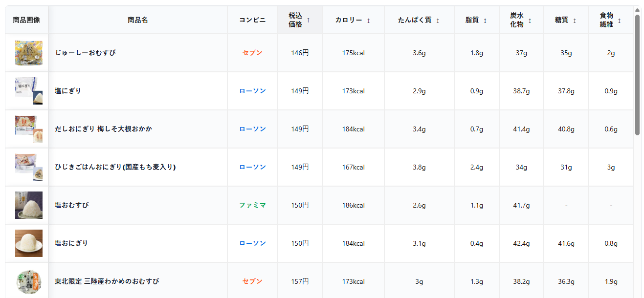Open 東北限定 三陸産わかめのおむすび thumbnail

(29, 281)
